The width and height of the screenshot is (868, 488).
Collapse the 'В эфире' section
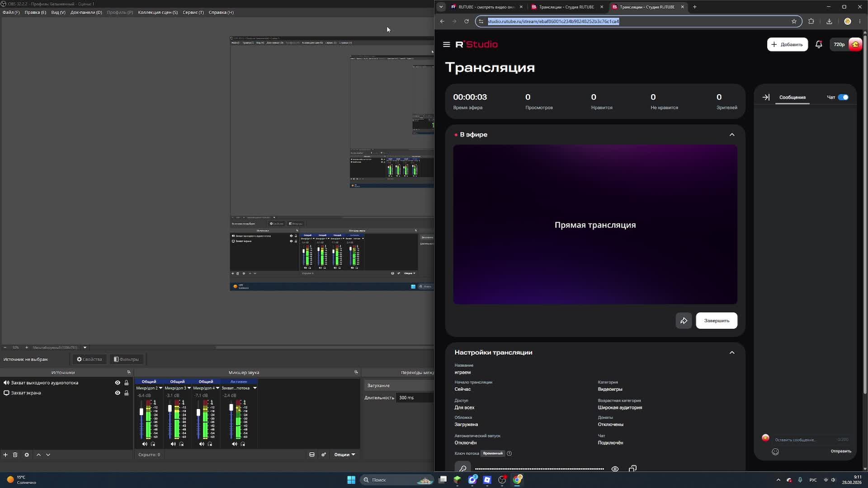pyautogui.click(x=732, y=135)
